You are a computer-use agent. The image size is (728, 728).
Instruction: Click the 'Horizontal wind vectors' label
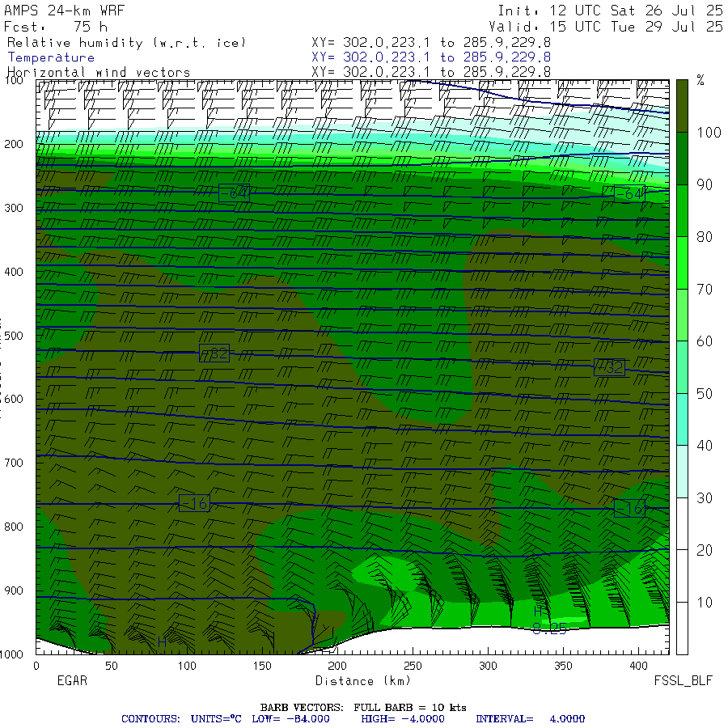(99, 73)
